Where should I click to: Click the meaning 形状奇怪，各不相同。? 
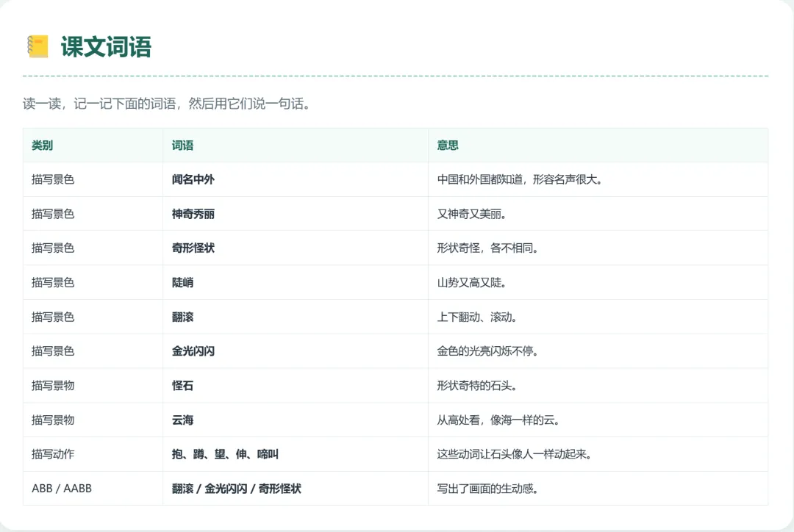tap(487, 248)
